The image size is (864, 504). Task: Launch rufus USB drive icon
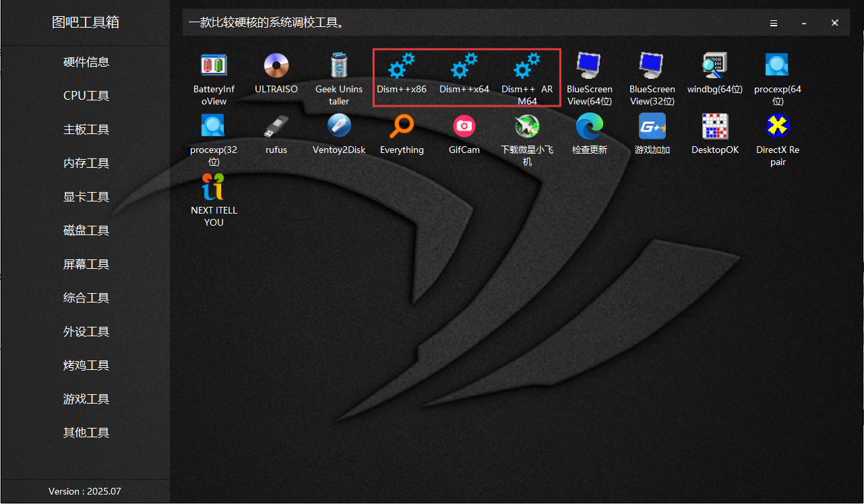pos(276,126)
